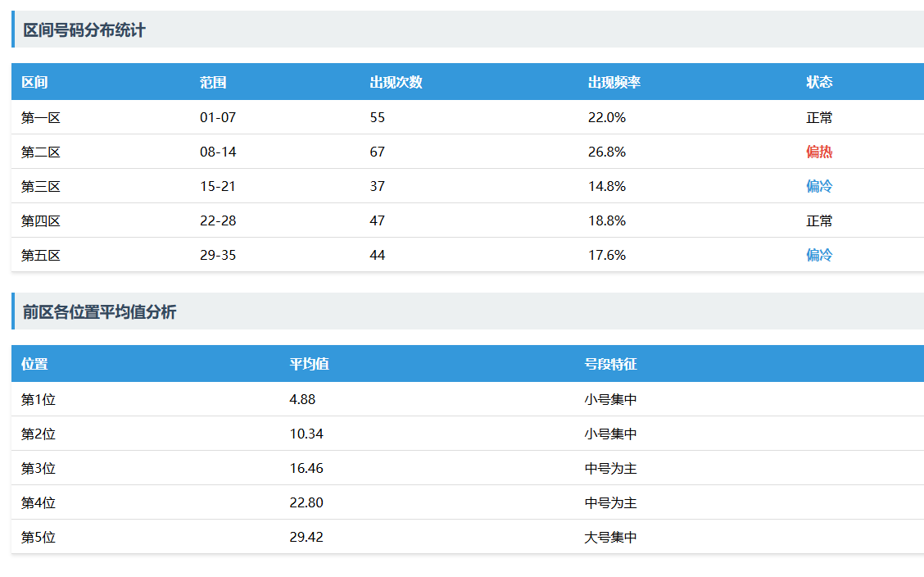Select the 出现频率 column header
Screen dimensions: 924x577
614,82
